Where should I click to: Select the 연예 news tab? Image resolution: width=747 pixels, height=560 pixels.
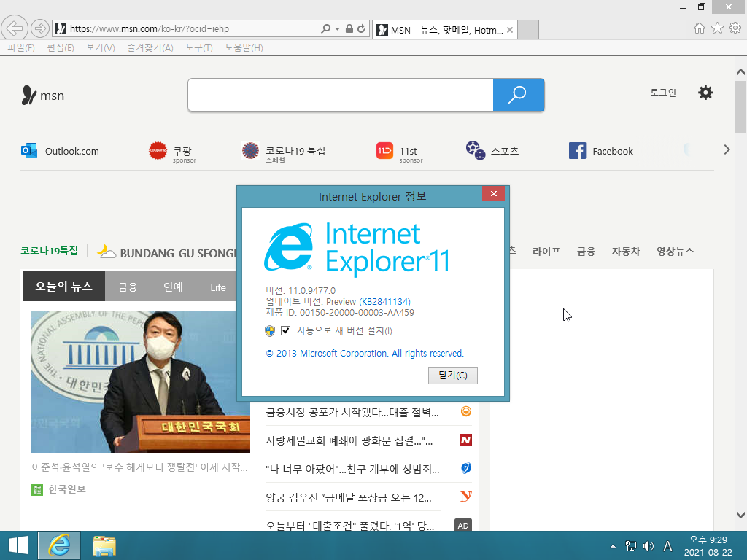(173, 287)
